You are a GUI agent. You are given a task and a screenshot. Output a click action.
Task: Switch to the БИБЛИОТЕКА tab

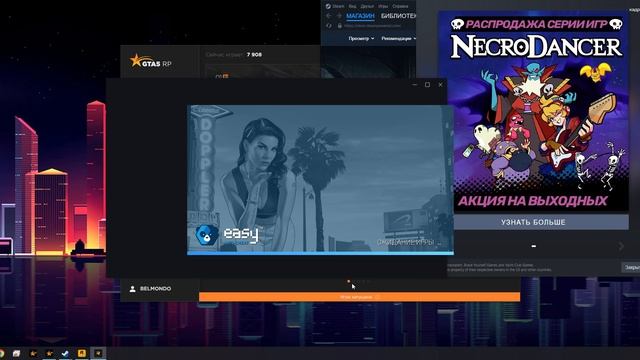398,16
